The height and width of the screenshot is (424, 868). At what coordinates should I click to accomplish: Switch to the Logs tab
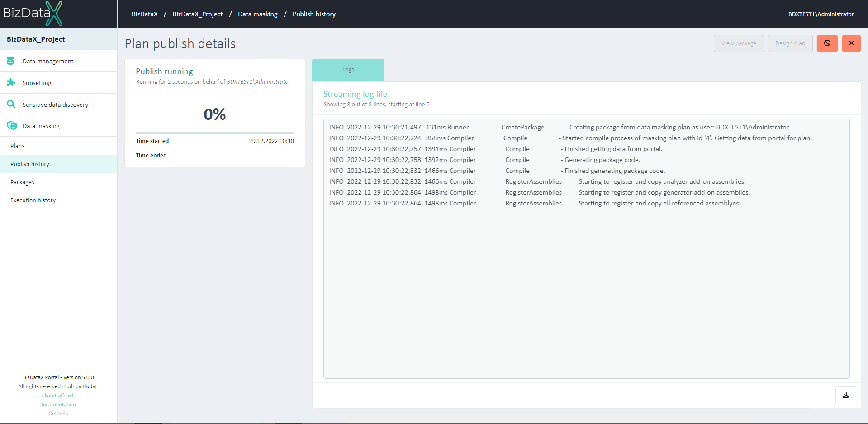tap(348, 70)
